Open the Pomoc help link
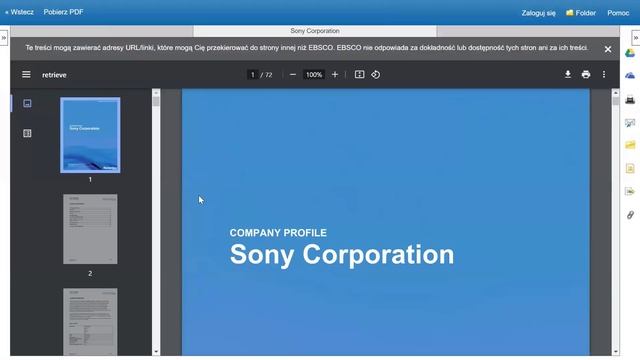 tap(618, 13)
